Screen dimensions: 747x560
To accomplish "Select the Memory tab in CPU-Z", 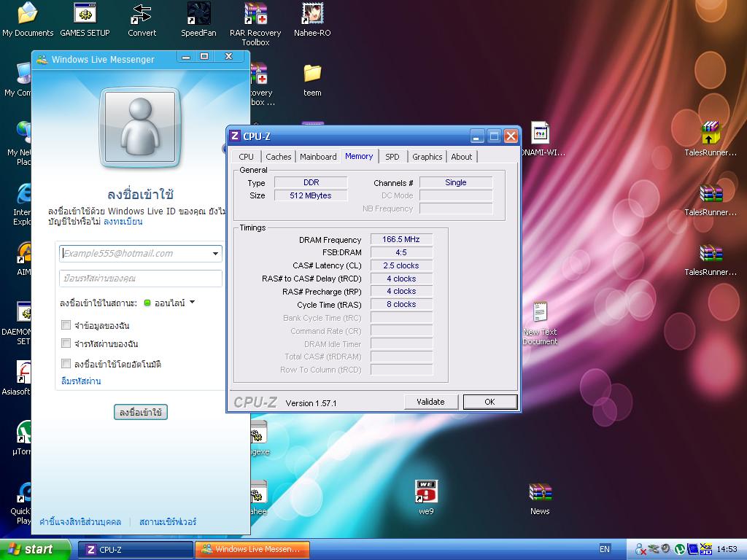I will (x=359, y=156).
